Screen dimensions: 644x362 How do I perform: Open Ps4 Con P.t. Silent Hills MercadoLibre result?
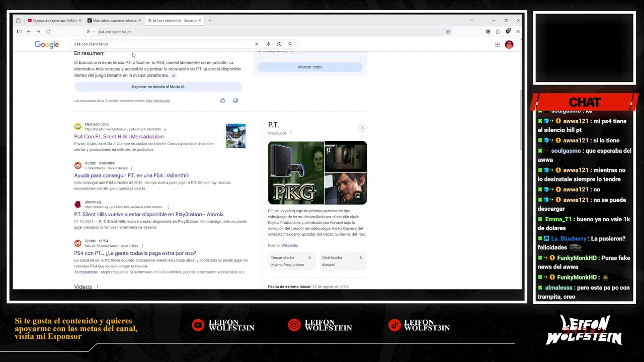(x=119, y=137)
